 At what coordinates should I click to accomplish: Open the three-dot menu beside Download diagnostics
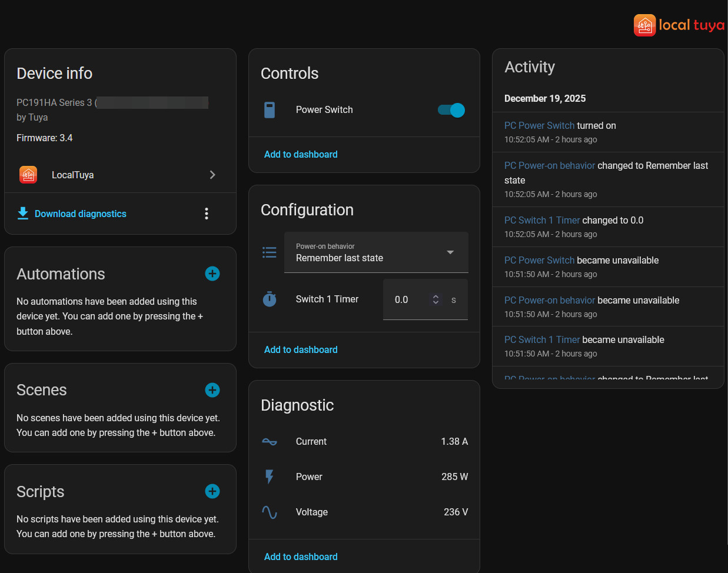pyautogui.click(x=207, y=214)
